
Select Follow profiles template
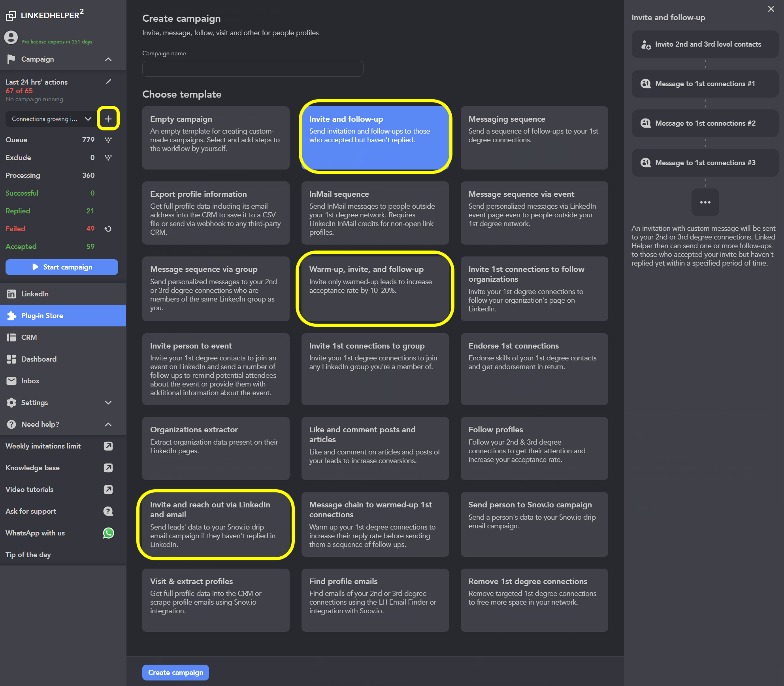(x=534, y=449)
